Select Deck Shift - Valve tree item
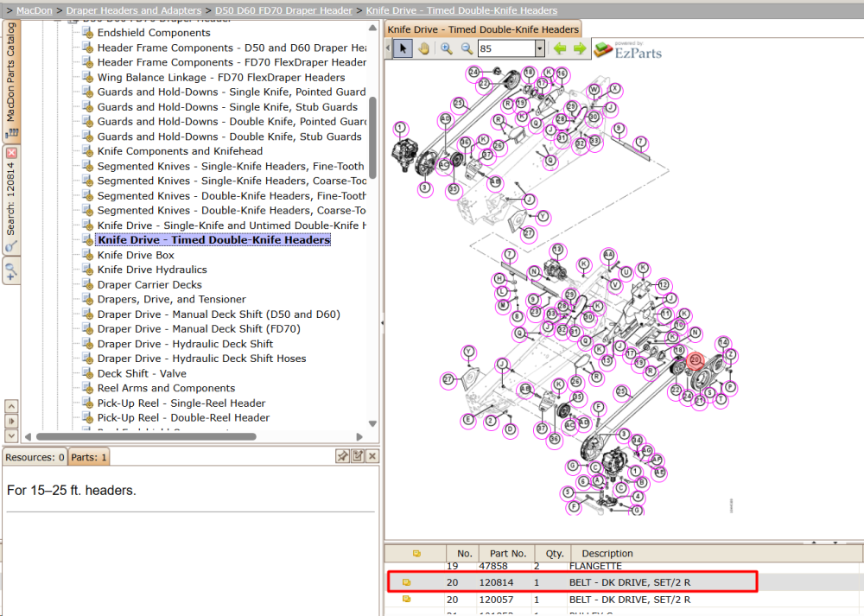This screenshot has width=864, height=616. (x=142, y=373)
